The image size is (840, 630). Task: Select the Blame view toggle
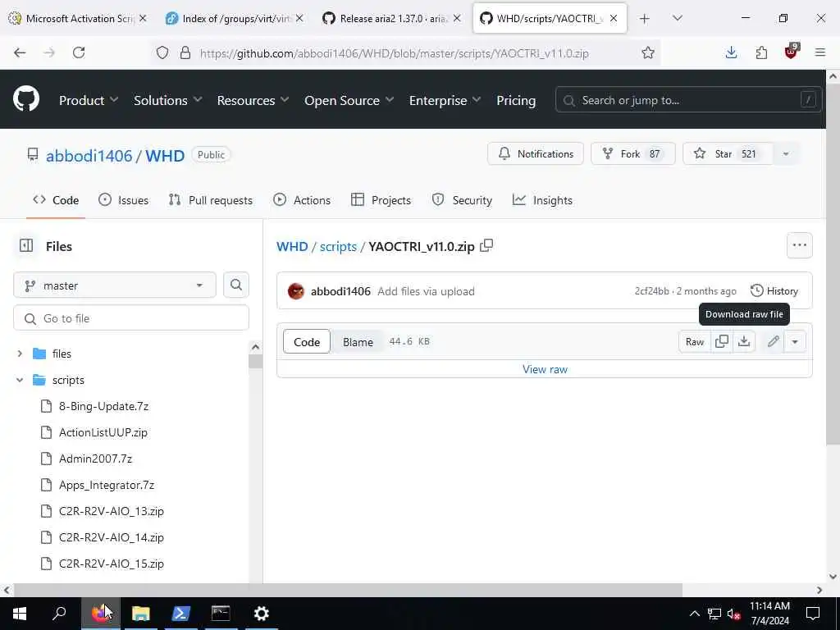[x=358, y=342]
